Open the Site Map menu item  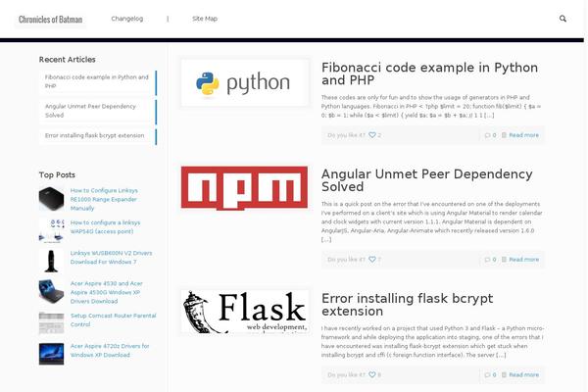pos(205,19)
